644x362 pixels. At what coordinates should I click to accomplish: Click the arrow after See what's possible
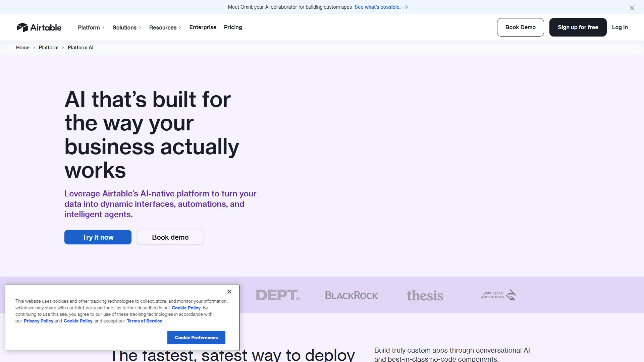(405, 7)
